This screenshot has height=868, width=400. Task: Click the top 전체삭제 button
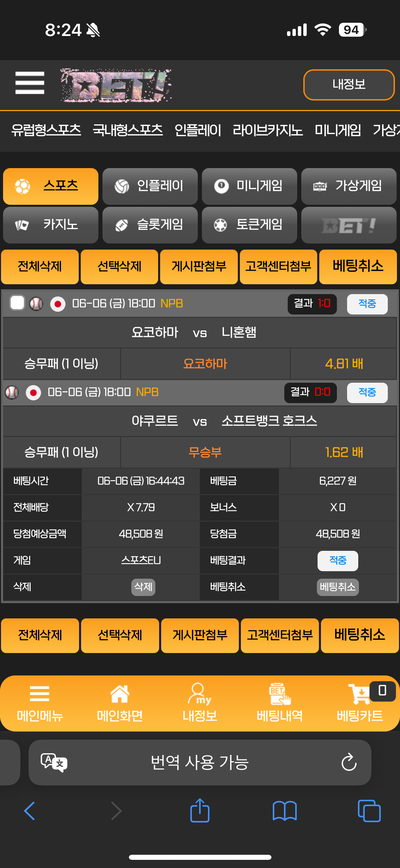coord(40,267)
